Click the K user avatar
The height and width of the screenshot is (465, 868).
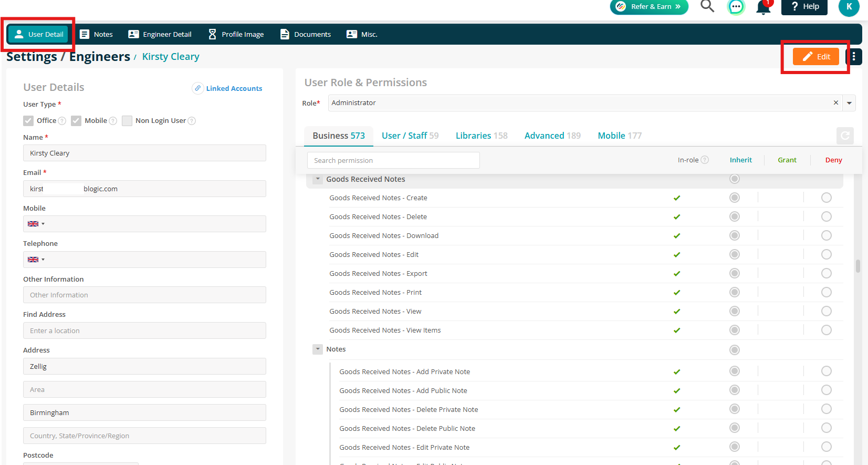849,7
